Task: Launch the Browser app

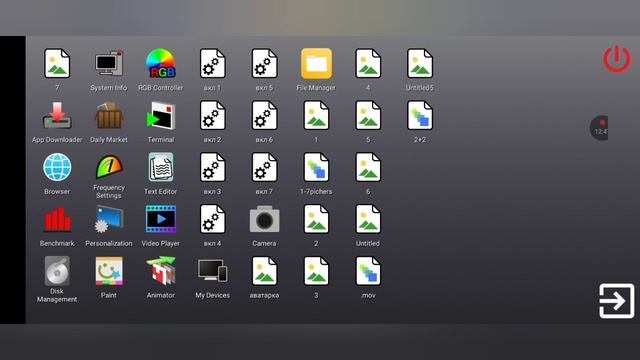Action: tap(57, 167)
